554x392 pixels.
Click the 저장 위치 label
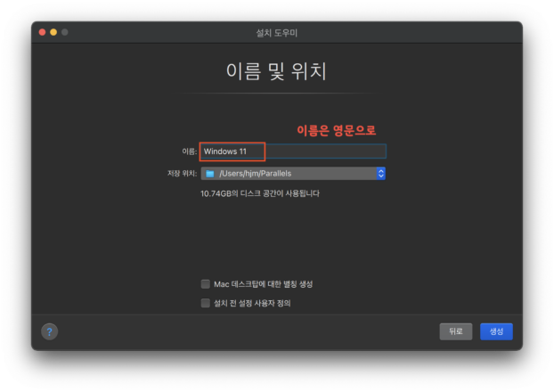(x=181, y=174)
